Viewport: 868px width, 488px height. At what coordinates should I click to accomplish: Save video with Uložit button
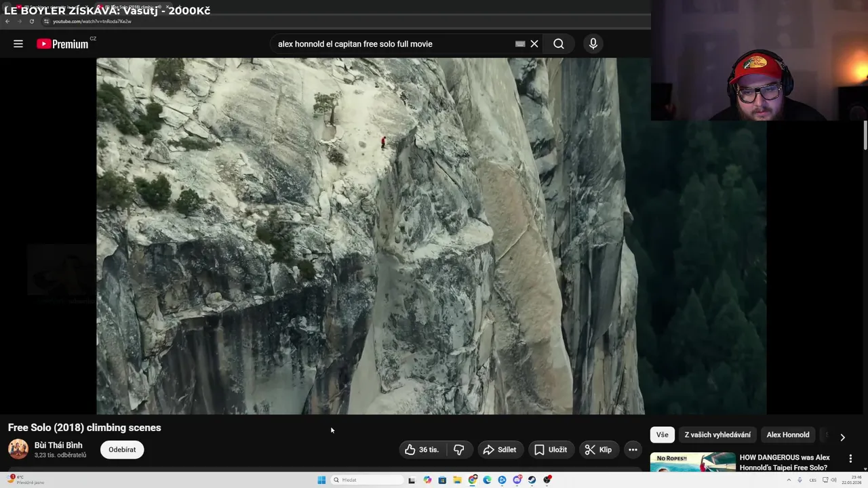tap(551, 449)
